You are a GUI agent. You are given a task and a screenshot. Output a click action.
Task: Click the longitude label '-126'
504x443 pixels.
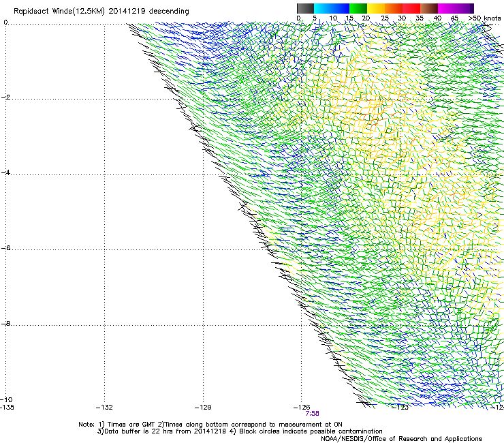coord(302,408)
